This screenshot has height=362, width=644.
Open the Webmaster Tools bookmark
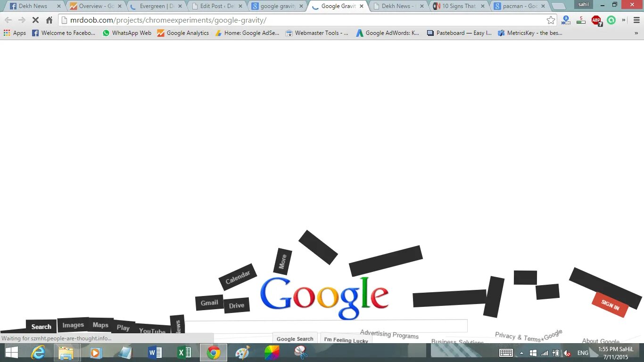[x=317, y=33]
